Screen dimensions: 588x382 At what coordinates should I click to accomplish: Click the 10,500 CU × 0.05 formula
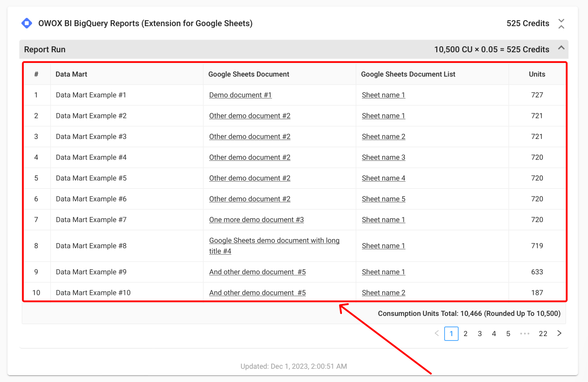(492, 49)
